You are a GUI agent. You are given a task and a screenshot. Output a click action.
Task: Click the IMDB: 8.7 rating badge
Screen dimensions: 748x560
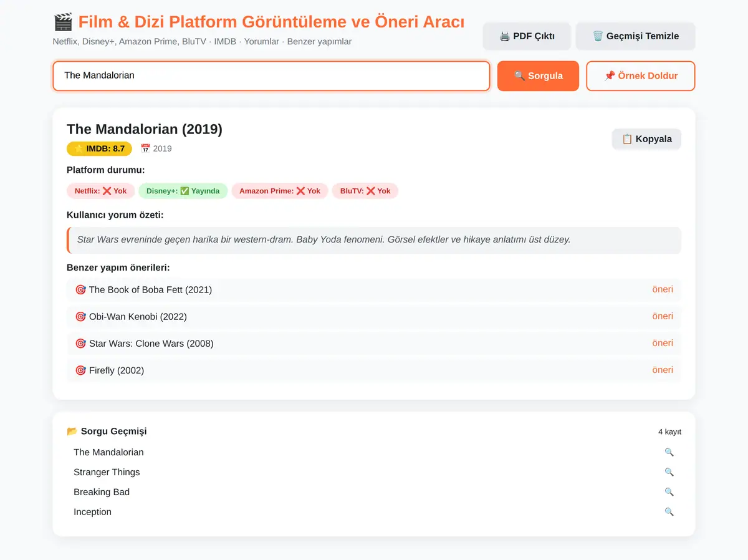pyautogui.click(x=99, y=148)
